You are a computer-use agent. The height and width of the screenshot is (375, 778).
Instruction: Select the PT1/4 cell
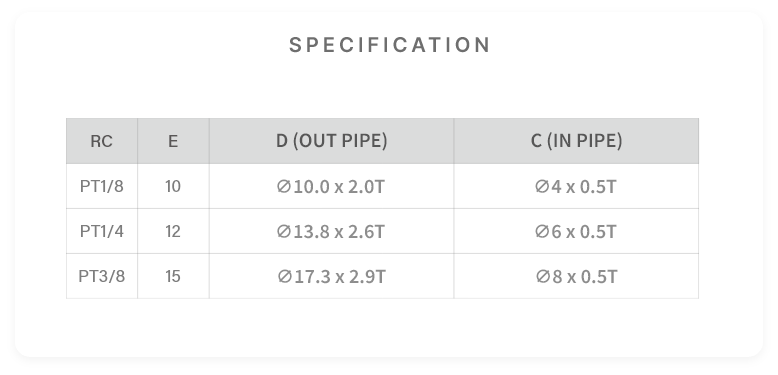pos(102,231)
